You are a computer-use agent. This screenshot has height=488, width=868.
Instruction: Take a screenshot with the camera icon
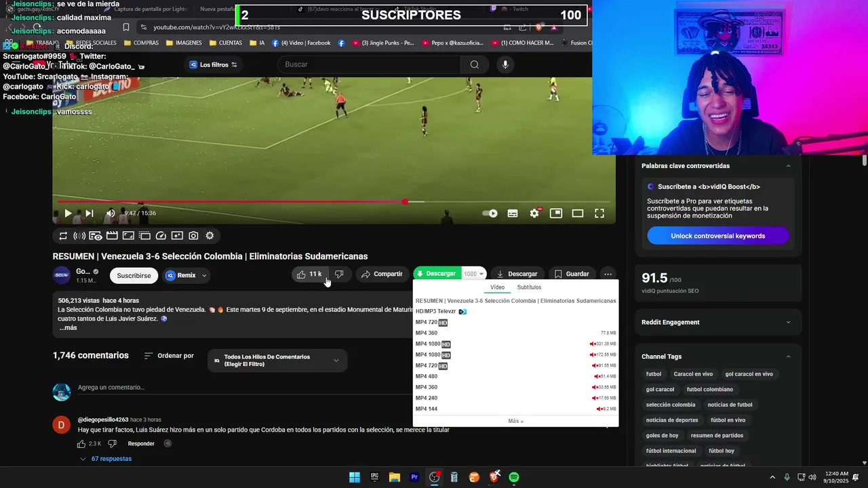(x=193, y=236)
